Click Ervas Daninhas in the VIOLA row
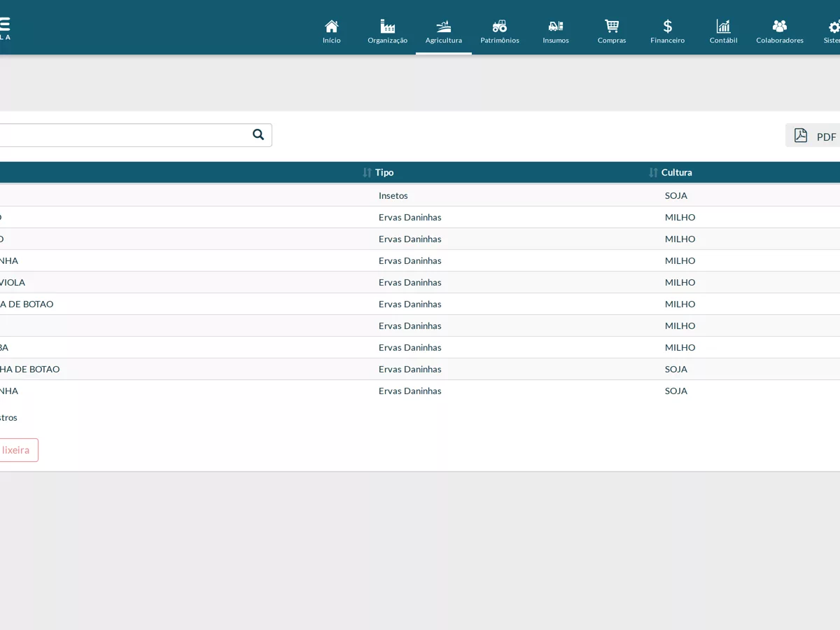This screenshot has width=840, height=630. tap(410, 282)
